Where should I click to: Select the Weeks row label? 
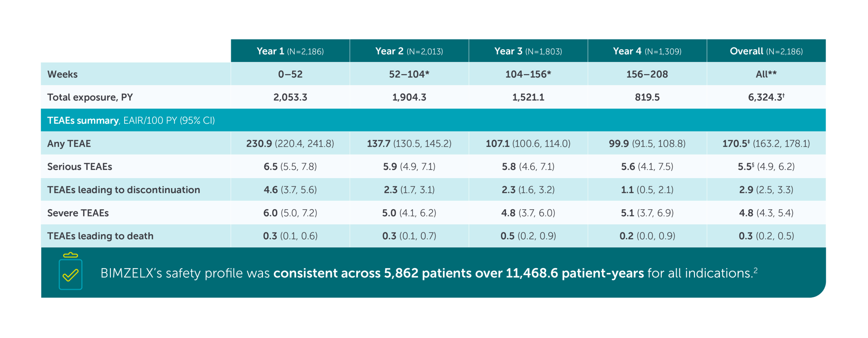pos(63,74)
